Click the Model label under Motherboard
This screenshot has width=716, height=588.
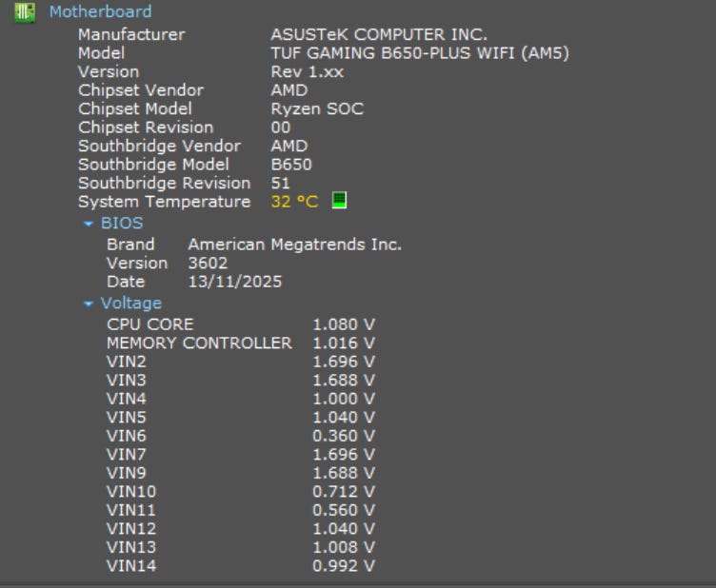pos(101,53)
